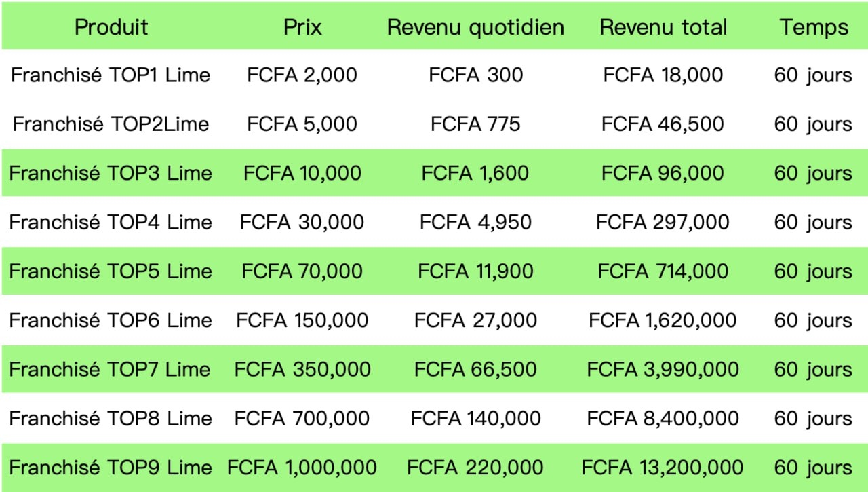Screen dimensions: 868x492
Task: Click the FCFA 297,000 total revenue cell
Action: tap(663, 222)
